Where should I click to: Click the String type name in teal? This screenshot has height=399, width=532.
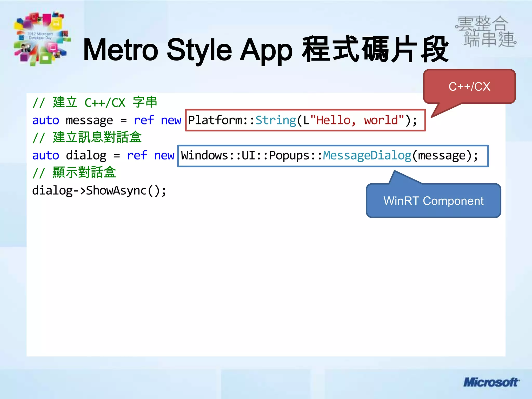click(276, 120)
